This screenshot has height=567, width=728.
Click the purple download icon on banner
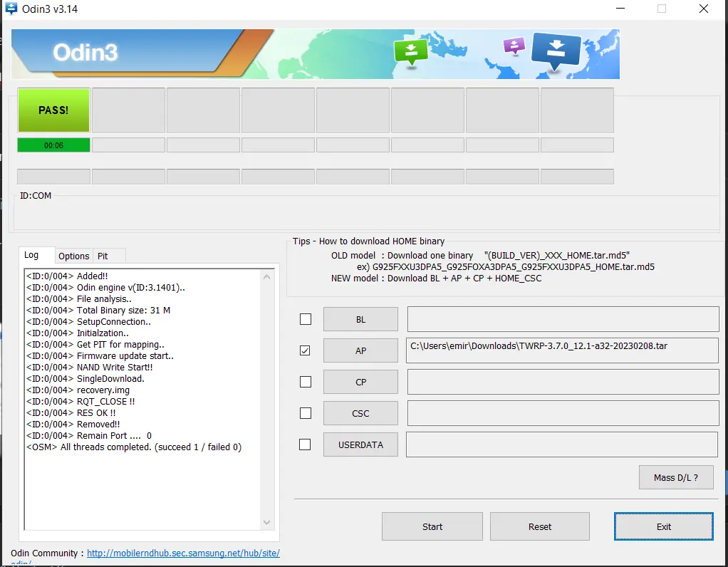point(514,46)
